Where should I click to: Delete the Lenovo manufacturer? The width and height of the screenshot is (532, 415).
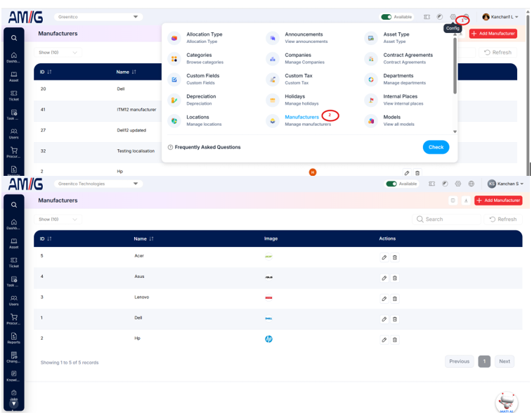(x=394, y=299)
